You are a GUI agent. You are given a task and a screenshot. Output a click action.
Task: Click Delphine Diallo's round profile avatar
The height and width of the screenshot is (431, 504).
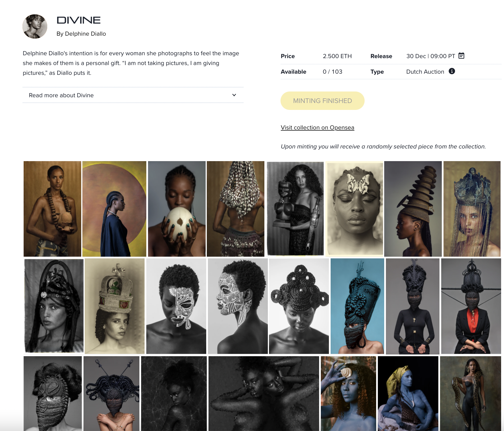[x=35, y=26]
